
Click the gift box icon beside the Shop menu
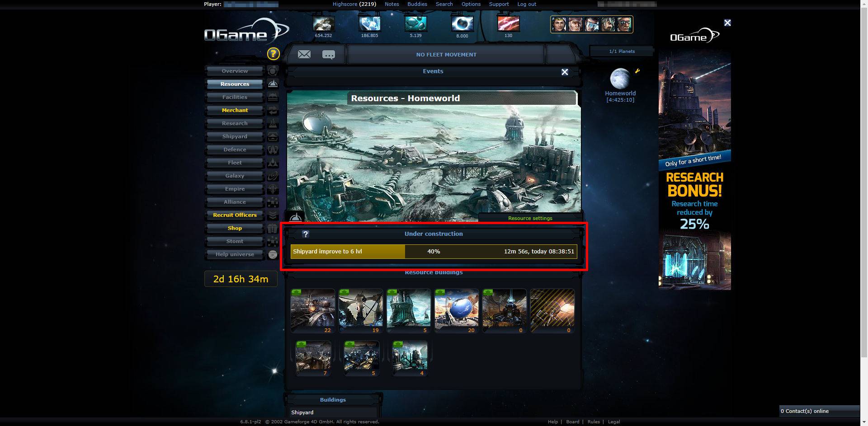pos(273,228)
